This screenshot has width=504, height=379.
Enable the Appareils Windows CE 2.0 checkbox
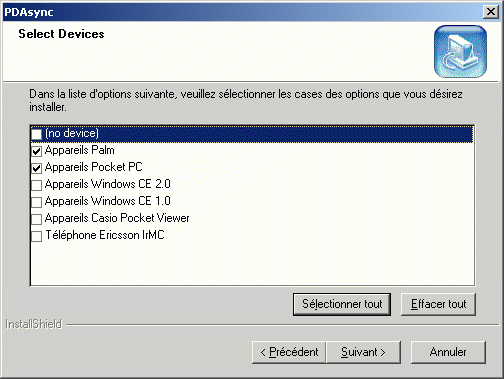36,185
